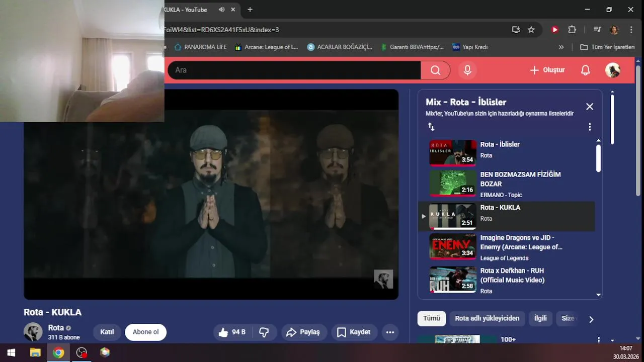Open taskbar clock and date
644x362 pixels.
click(625, 352)
